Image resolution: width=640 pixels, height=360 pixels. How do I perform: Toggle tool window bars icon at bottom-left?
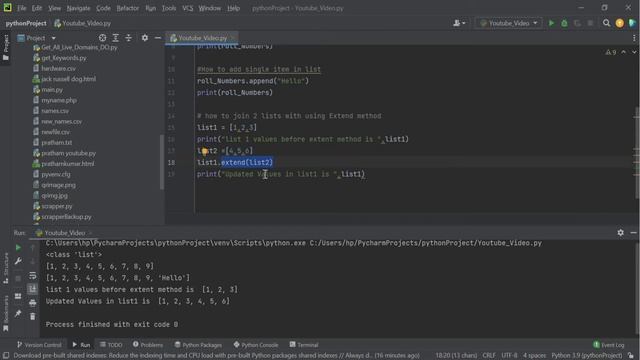point(6,356)
